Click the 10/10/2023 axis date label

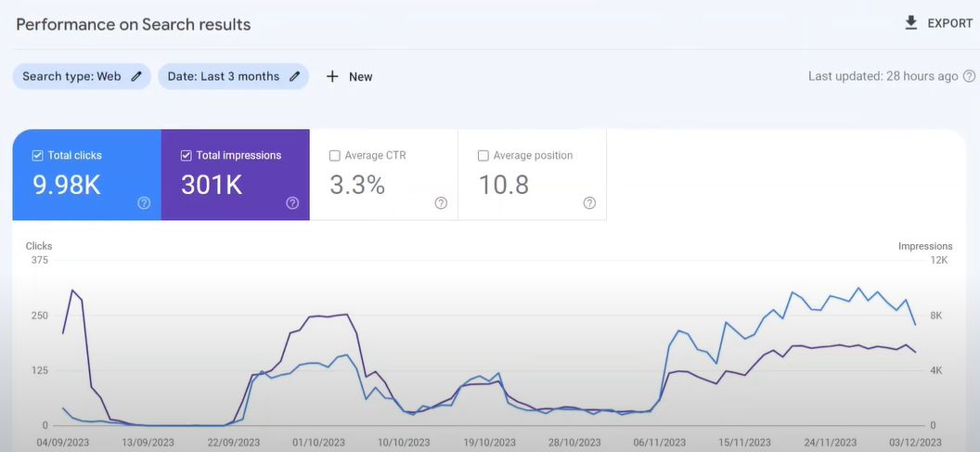pyautogui.click(x=406, y=443)
